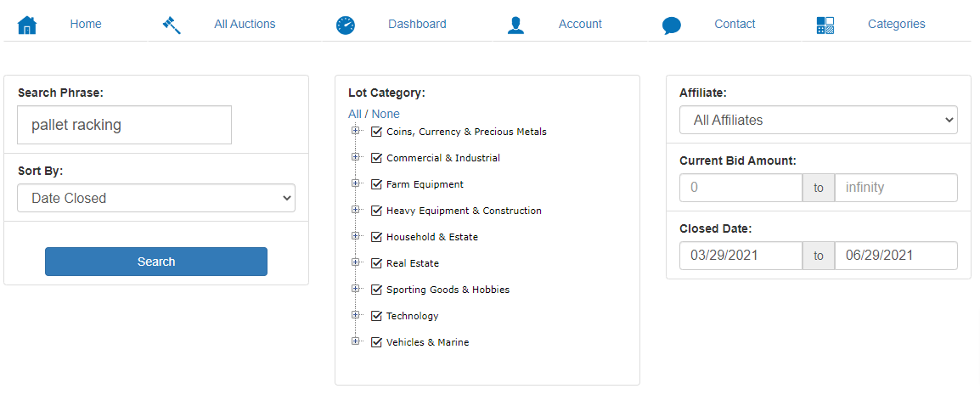Go to the Dashboard menu item
The image size is (980, 400).
click(x=417, y=24)
